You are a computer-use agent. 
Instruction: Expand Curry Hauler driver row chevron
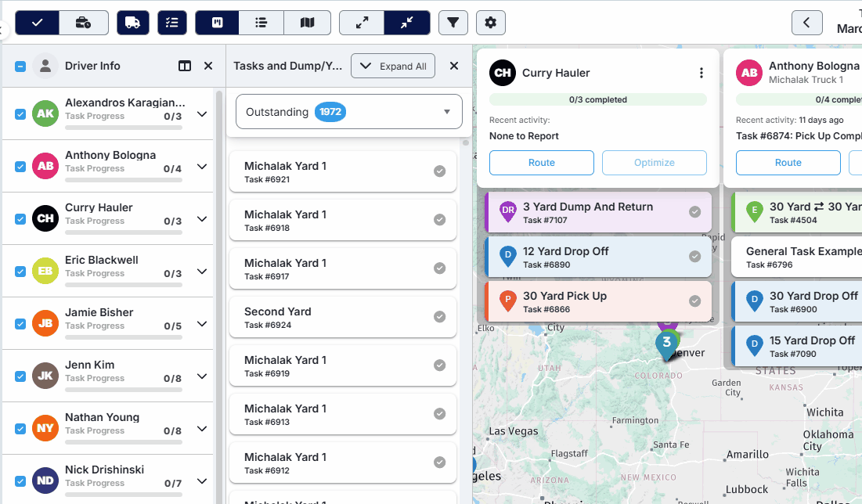coord(202,219)
